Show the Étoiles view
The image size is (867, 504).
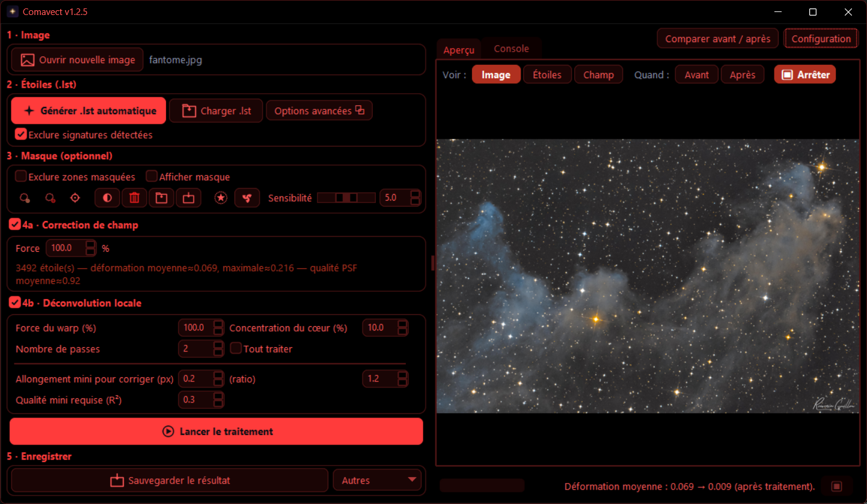547,74
